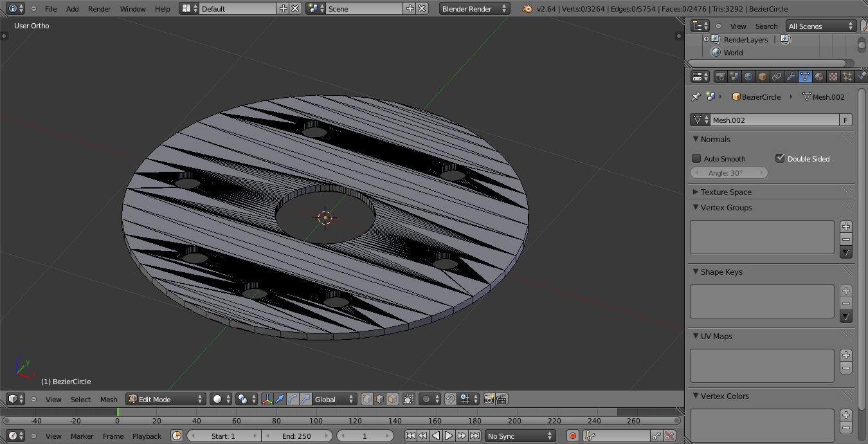This screenshot has height=444, width=868.
Task: Open the Select menu in the 3D view header
Action: [x=80, y=399]
